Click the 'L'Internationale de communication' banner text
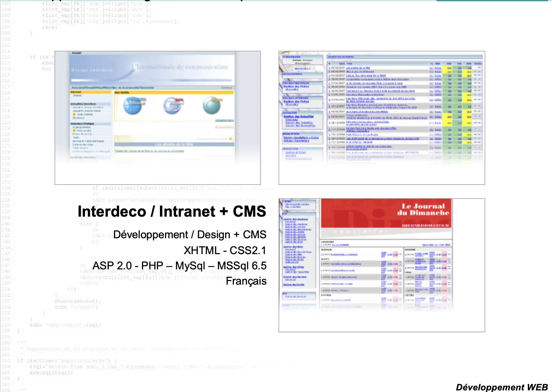The height and width of the screenshot is (392, 552). pyautogui.click(x=180, y=67)
